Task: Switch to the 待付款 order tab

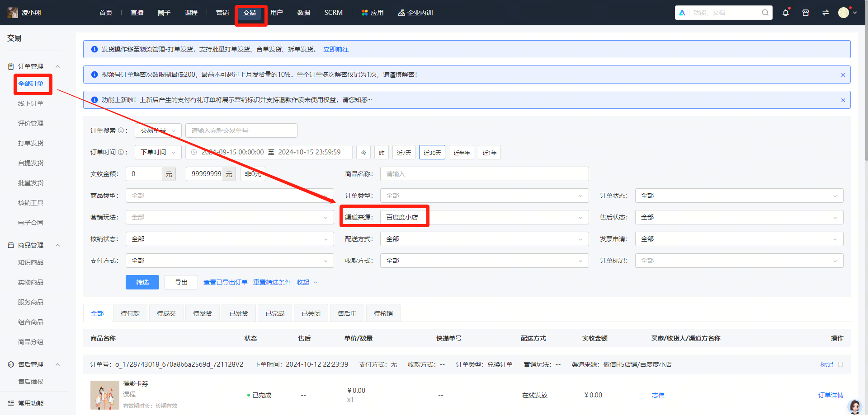Action: pos(130,313)
